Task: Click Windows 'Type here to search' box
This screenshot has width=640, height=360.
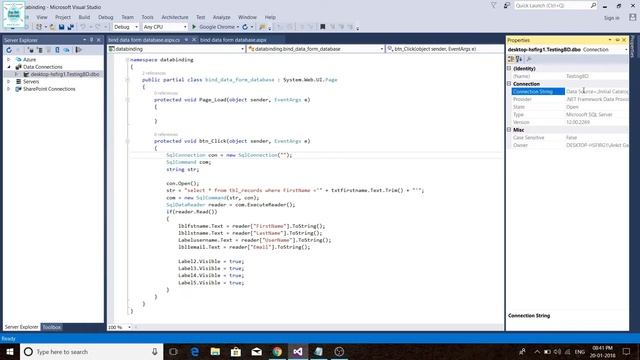Action: point(92,351)
